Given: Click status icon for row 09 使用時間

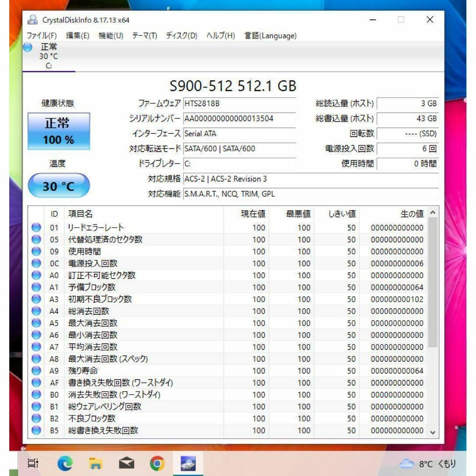Looking at the screenshot, I should point(36,251).
